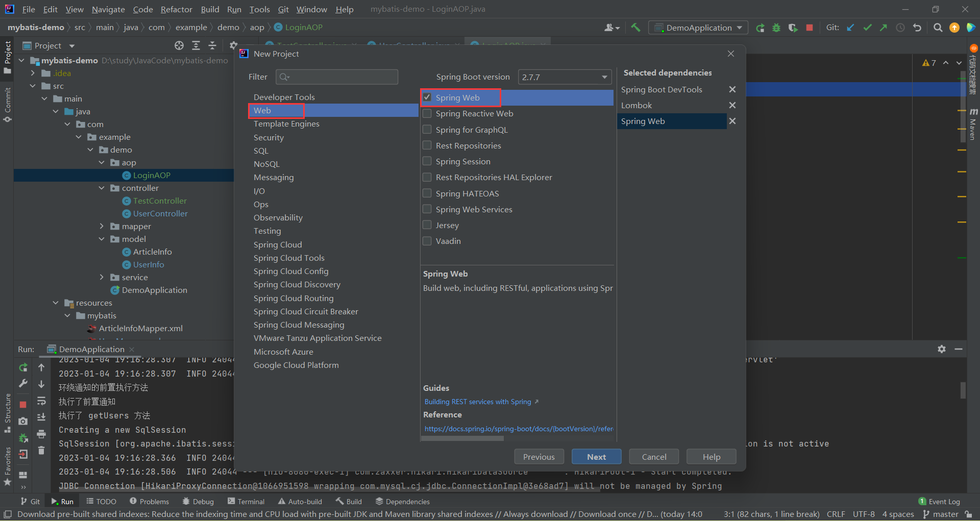Update project with Git blue arrow

[x=851, y=28]
